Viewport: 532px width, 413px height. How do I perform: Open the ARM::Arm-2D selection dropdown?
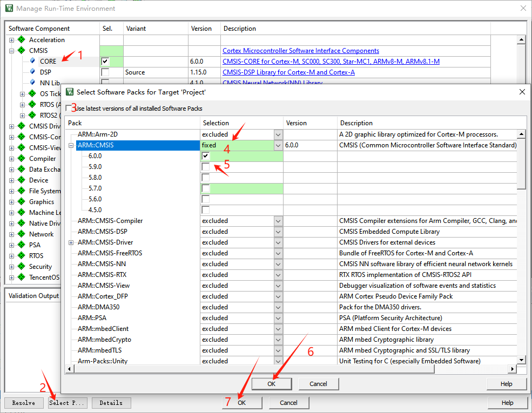(278, 134)
